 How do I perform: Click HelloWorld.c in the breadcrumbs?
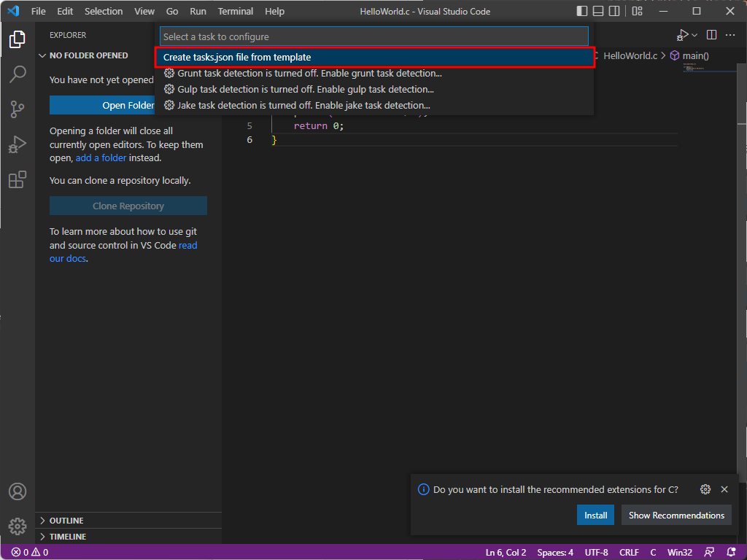[630, 55]
